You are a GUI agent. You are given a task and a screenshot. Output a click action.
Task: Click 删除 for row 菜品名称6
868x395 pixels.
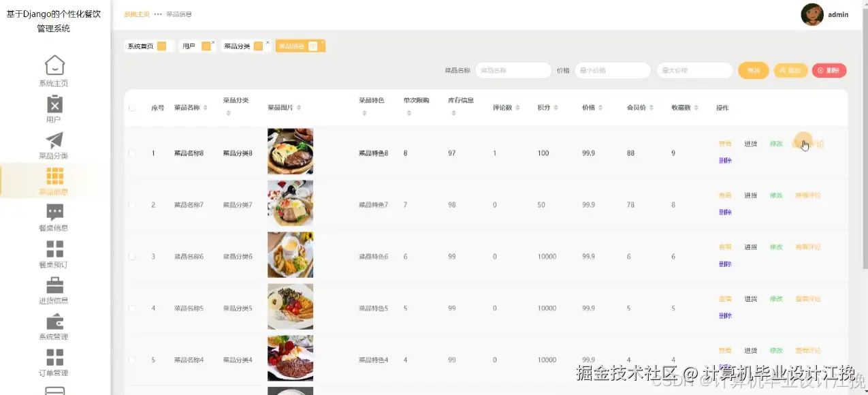point(725,264)
